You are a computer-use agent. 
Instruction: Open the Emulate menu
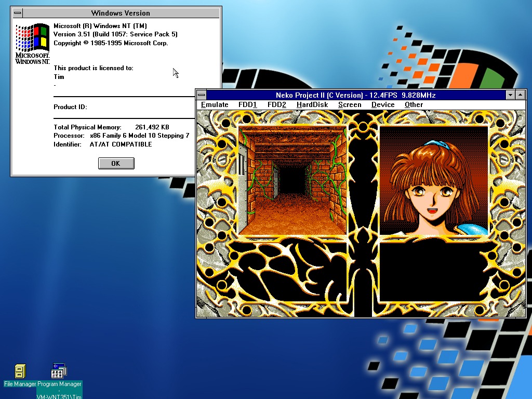click(215, 104)
